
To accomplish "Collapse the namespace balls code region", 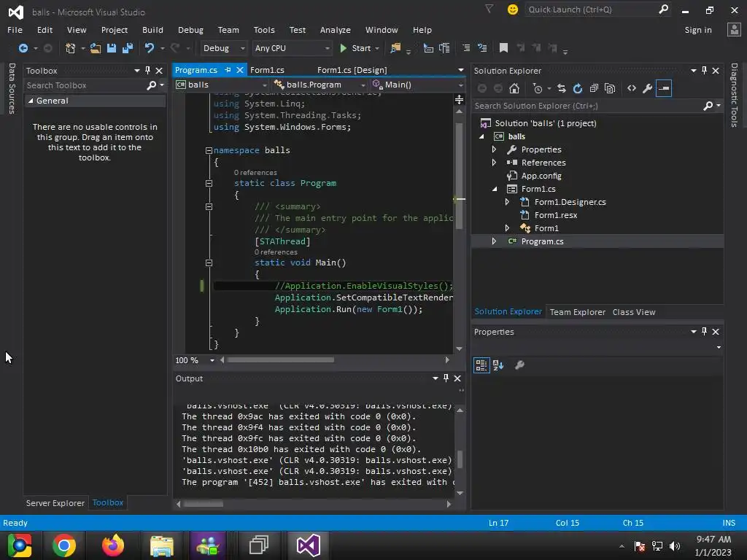I will pos(209,150).
